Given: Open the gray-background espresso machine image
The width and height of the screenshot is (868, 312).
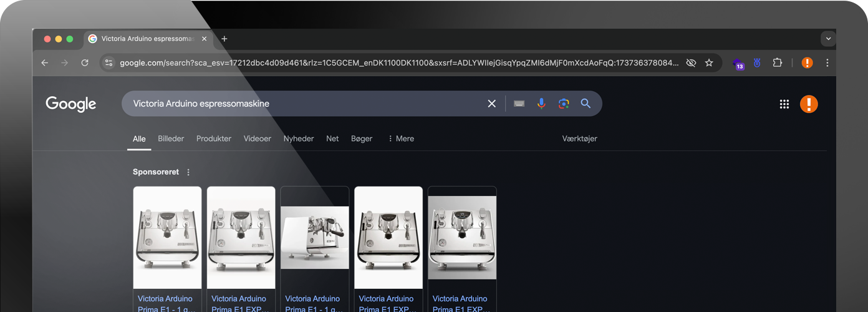Looking at the screenshot, I should [462, 237].
